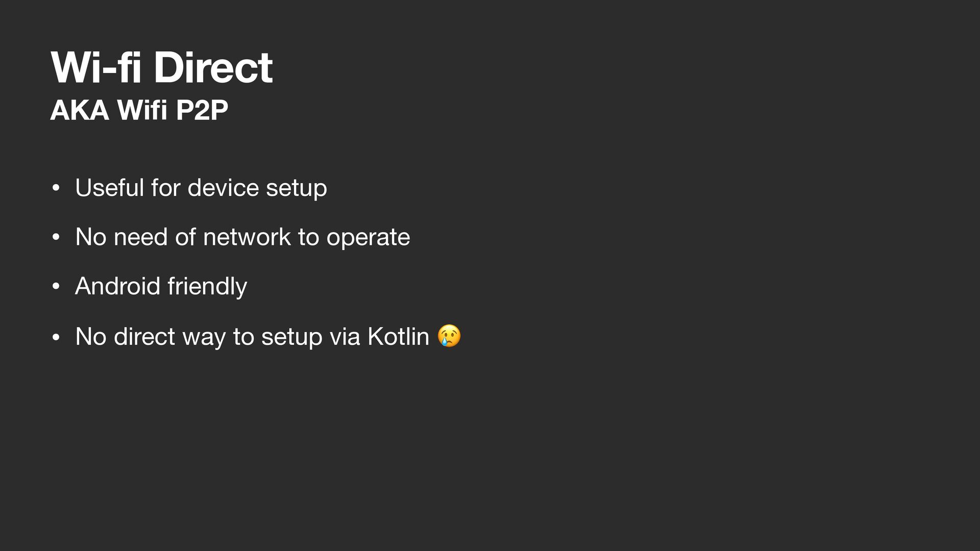Click the bullet dot before "No direct way"

tap(56, 337)
